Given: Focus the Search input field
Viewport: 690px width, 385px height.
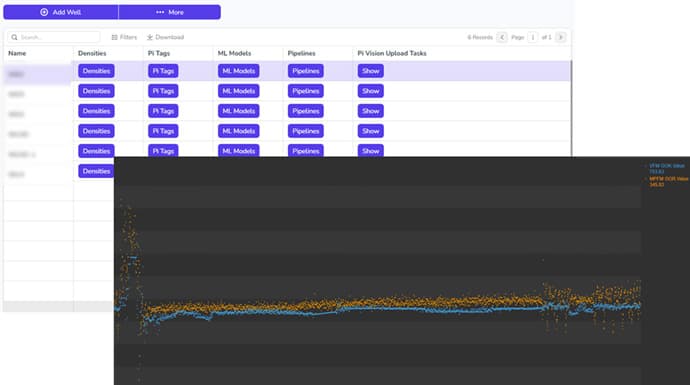Looking at the screenshot, I should pos(54,37).
